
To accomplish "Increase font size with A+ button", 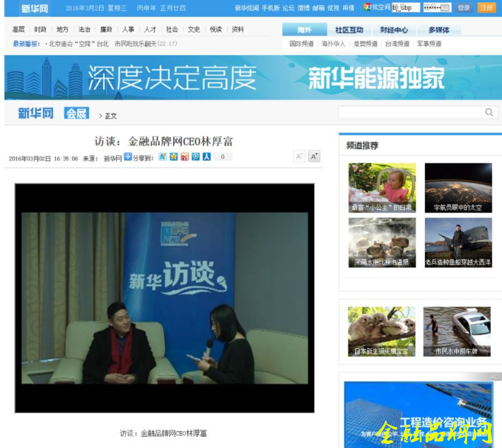I will click(x=314, y=157).
